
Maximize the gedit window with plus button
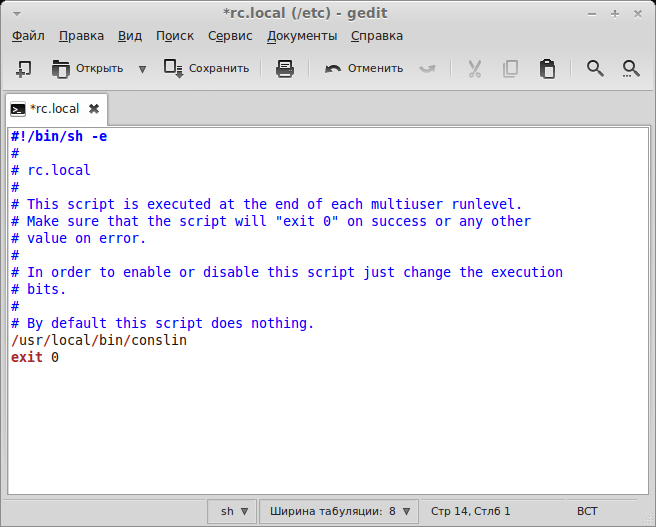point(615,14)
